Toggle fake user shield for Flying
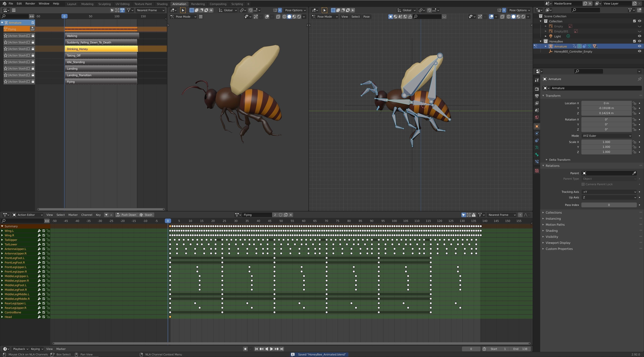This screenshot has width=644, height=357. (x=281, y=215)
